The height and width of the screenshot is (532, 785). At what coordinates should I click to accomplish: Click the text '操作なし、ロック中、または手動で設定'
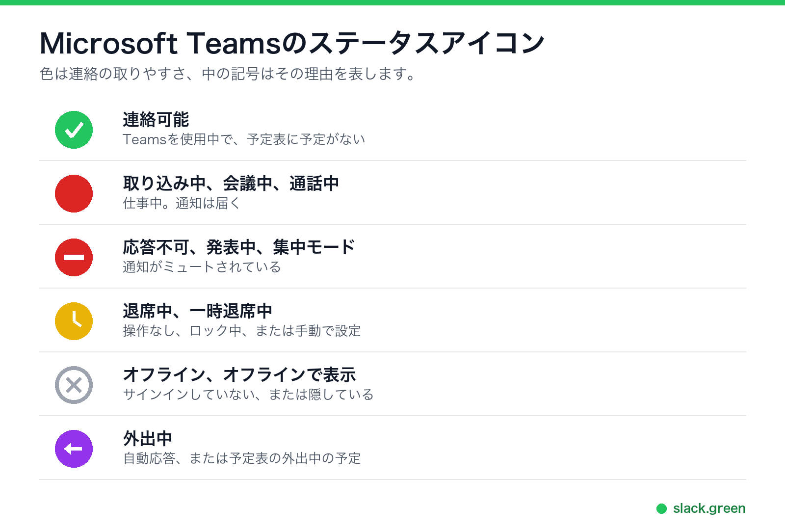242,331
